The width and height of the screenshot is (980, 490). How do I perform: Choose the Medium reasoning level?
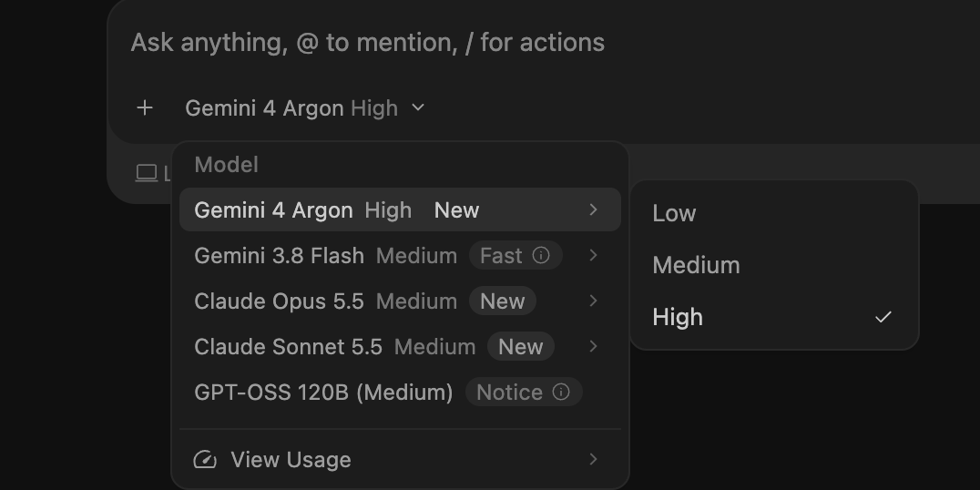(x=774, y=265)
